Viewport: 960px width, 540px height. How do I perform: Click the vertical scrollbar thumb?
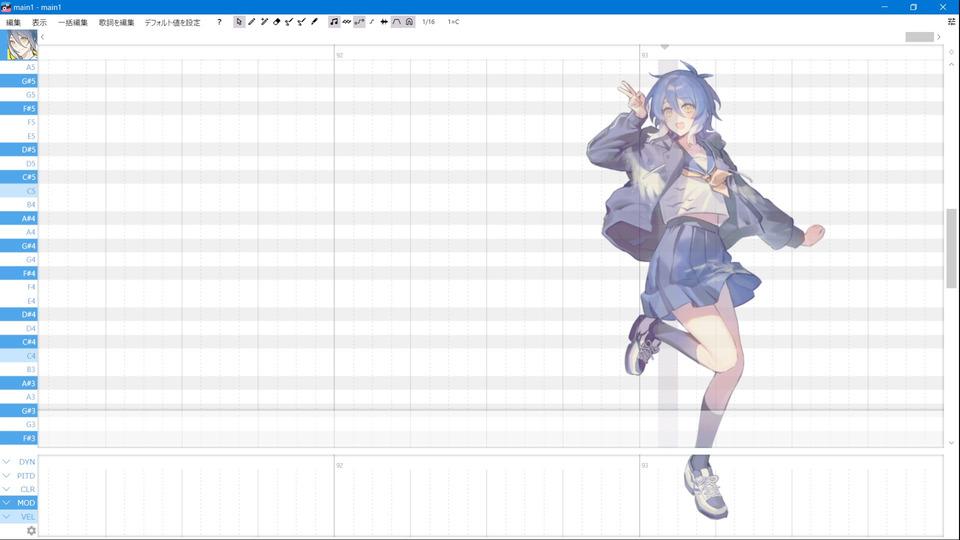pos(951,248)
